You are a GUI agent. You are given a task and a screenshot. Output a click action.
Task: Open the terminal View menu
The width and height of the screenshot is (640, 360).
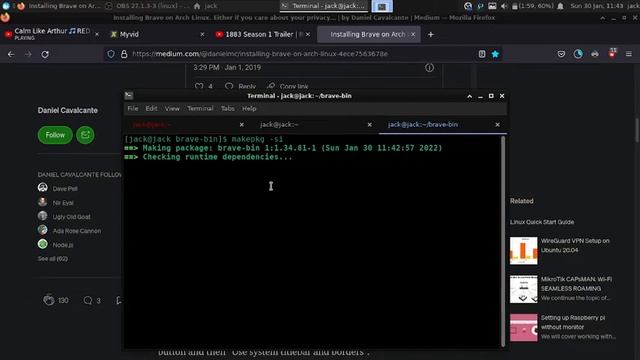tap(172, 109)
